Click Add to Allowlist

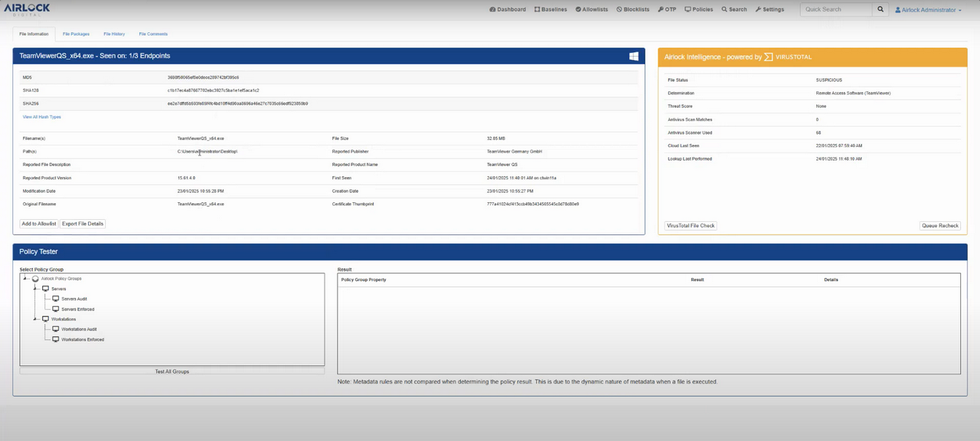(38, 223)
